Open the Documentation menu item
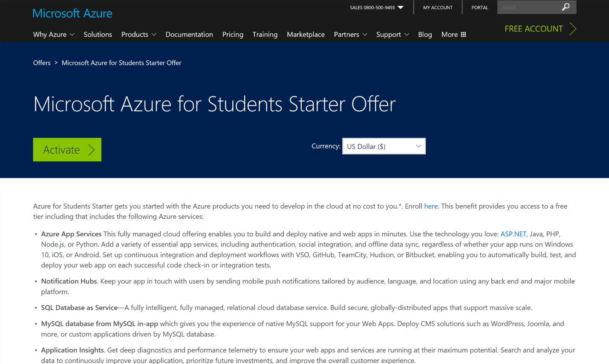 pyautogui.click(x=189, y=34)
